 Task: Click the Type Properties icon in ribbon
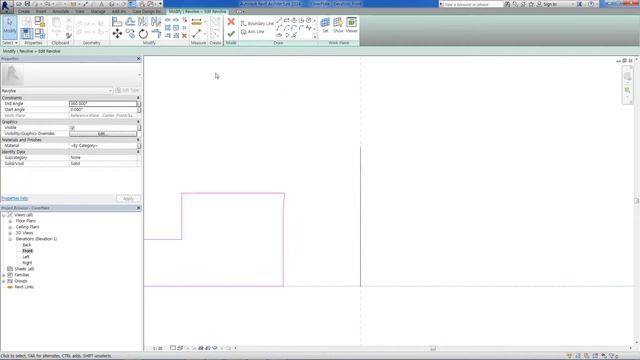tap(27, 22)
